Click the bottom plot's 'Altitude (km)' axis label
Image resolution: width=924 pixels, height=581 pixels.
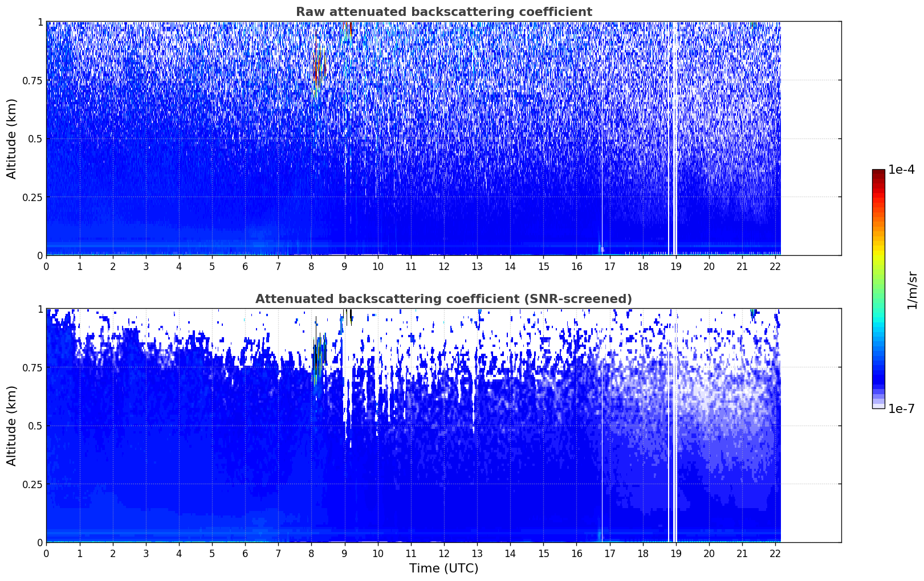click(x=12, y=425)
